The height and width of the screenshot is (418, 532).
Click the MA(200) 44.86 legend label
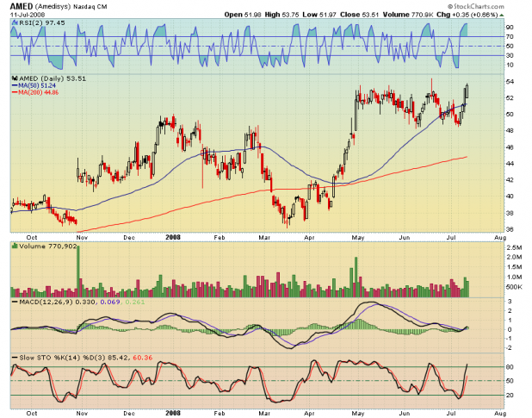coord(39,92)
